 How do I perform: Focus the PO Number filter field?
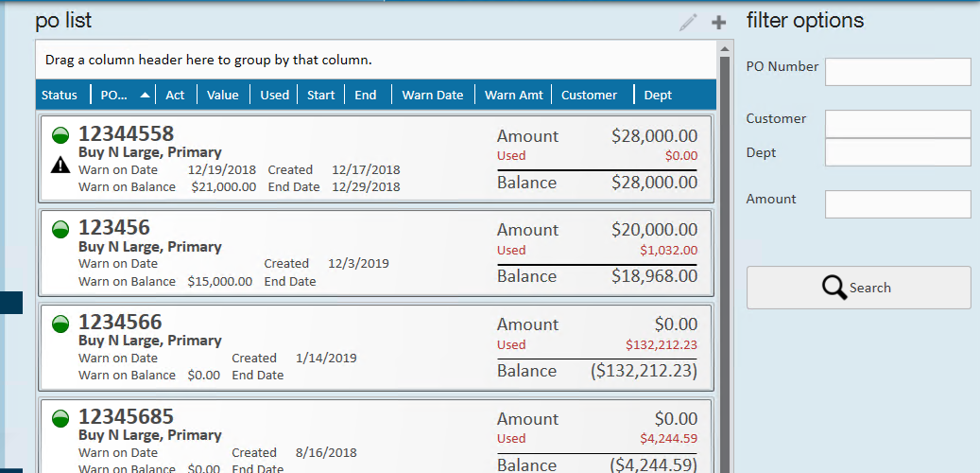click(898, 72)
